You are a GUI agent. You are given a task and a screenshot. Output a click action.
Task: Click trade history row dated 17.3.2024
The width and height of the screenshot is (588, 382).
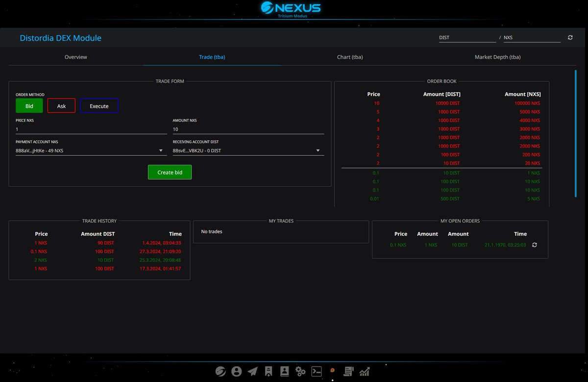[x=99, y=268]
